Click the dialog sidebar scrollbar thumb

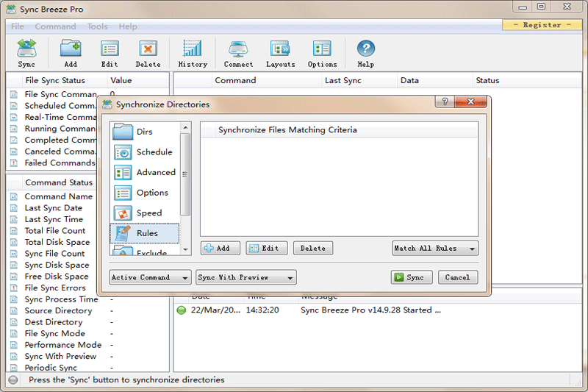[185, 174]
